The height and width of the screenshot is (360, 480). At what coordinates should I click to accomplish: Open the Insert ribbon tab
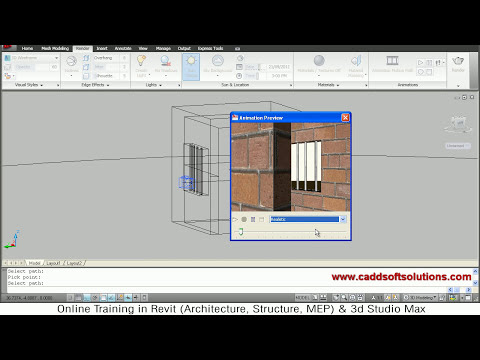(x=102, y=48)
